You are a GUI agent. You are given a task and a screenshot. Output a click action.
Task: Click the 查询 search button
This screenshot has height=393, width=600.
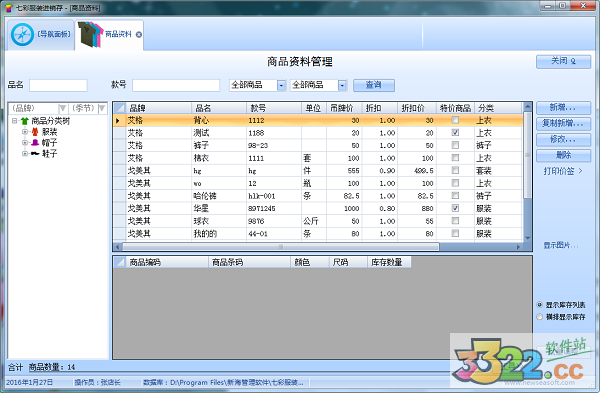coord(373,85)
